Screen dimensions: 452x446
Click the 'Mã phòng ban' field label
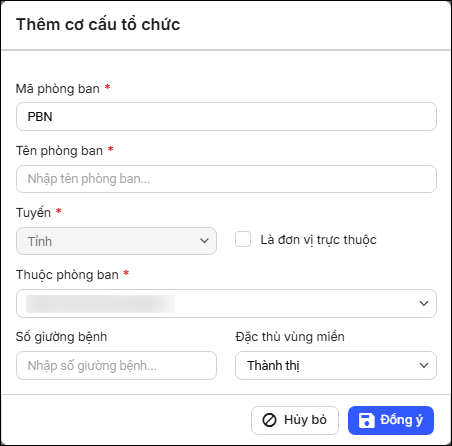[x=58, y=89]
